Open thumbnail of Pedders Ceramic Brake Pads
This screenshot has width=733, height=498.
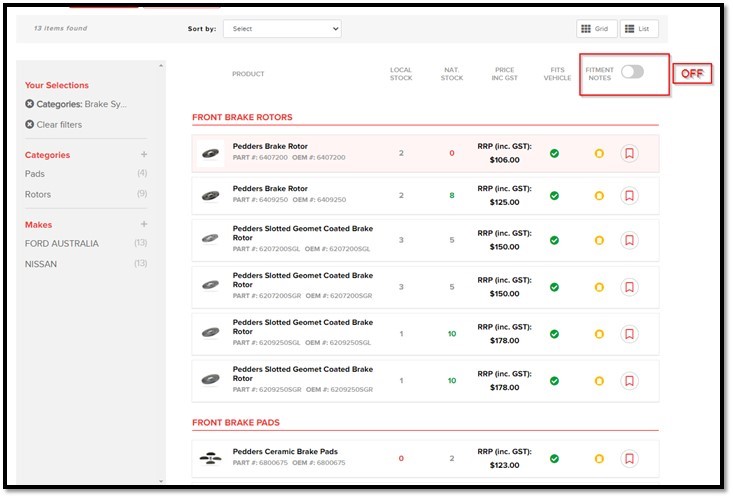210,458
